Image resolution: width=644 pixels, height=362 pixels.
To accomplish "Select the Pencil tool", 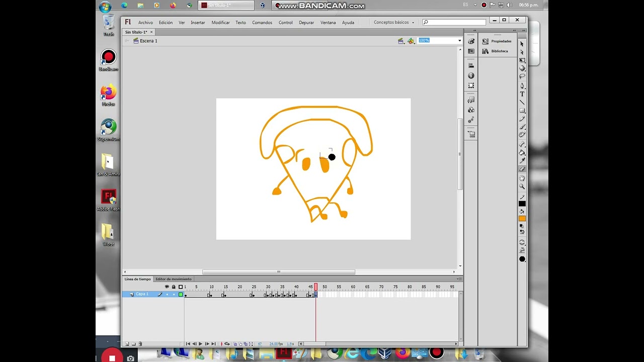I will (522, 119).
